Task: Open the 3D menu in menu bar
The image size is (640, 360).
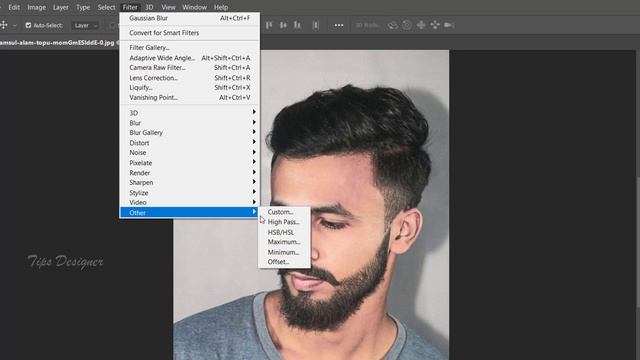Action: click(x=149, y=7)
